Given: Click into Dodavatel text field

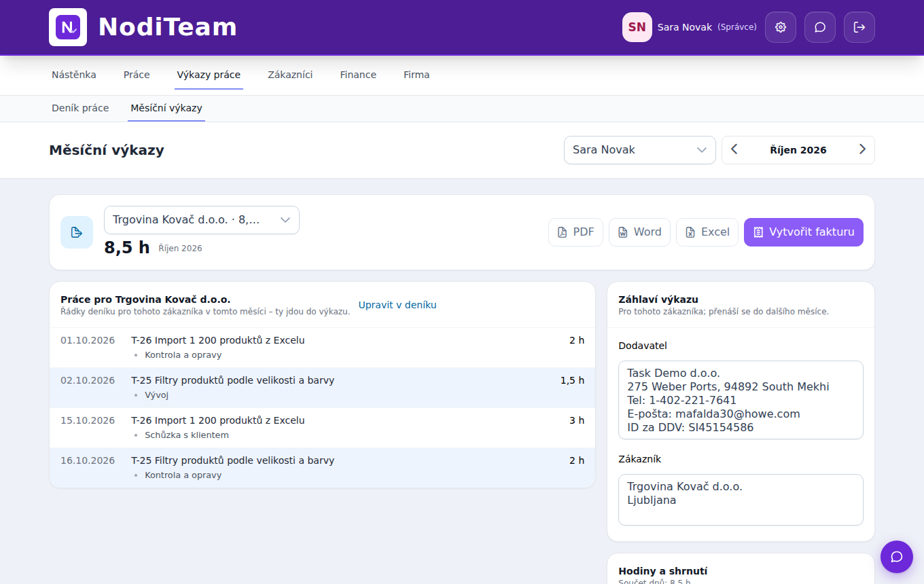Looking at the screenshot, I should click(741, 400).
